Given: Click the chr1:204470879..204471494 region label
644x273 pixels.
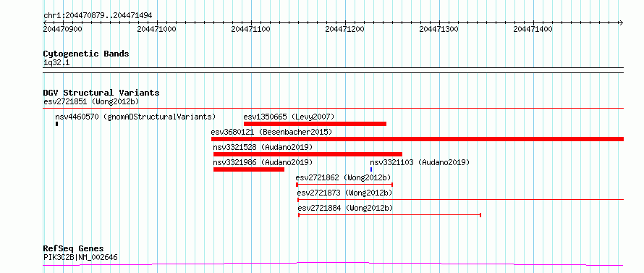Looking at the screenshot, I should point(98,16).
